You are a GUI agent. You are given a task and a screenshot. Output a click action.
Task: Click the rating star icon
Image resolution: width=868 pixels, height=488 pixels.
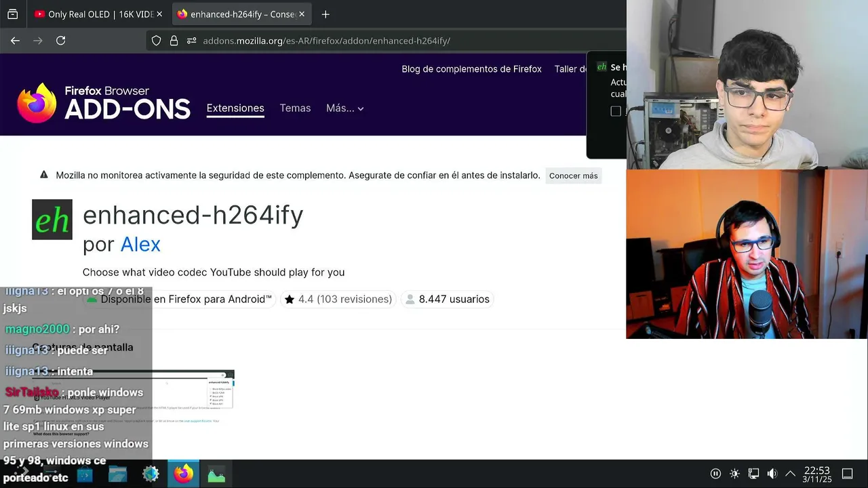tap(290, 299)
